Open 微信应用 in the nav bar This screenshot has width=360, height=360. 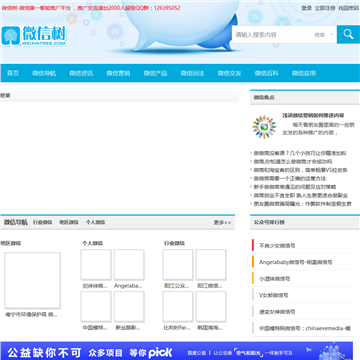304,73
